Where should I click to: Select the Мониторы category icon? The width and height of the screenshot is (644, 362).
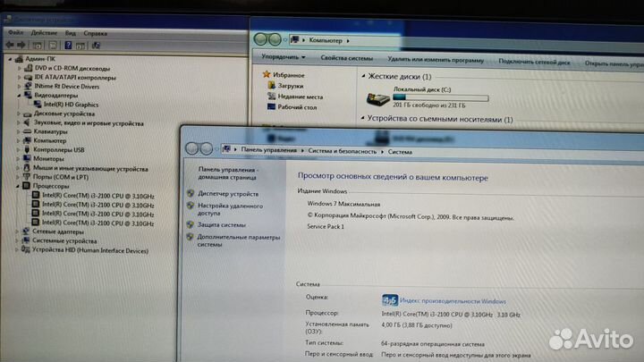pyautogui.click(x=27, y=158)
